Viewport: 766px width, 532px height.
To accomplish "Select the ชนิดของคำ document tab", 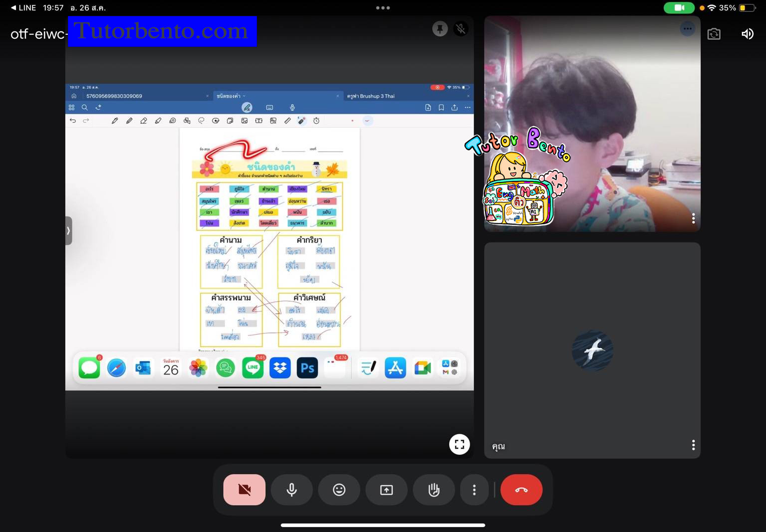I will 229,96.
